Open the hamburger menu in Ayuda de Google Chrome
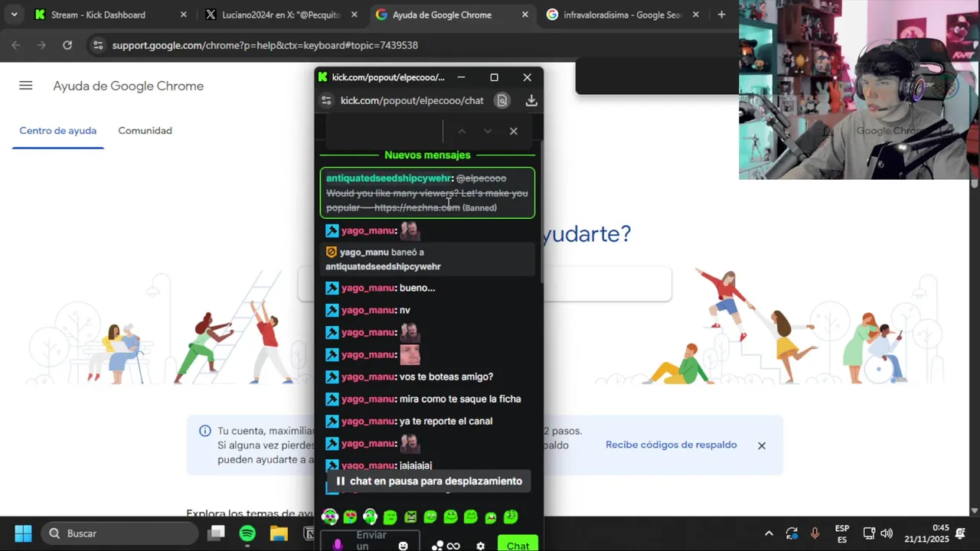The image size is (980, 551). 26,86
